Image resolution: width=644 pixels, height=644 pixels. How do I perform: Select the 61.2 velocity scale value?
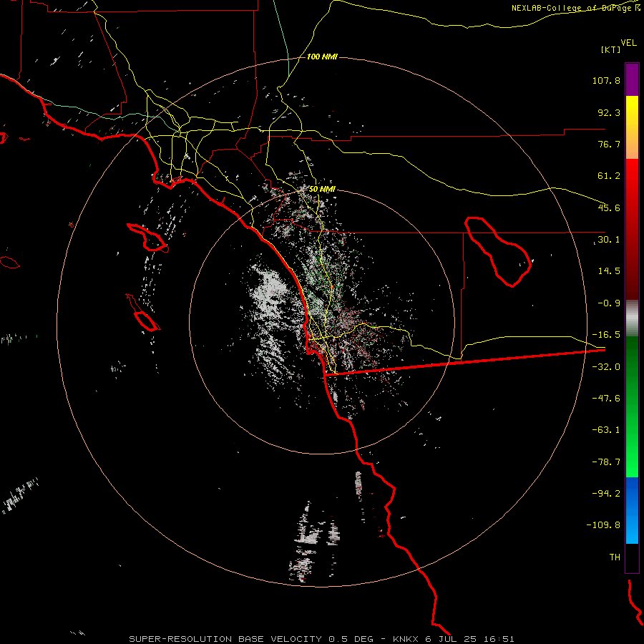609,176
